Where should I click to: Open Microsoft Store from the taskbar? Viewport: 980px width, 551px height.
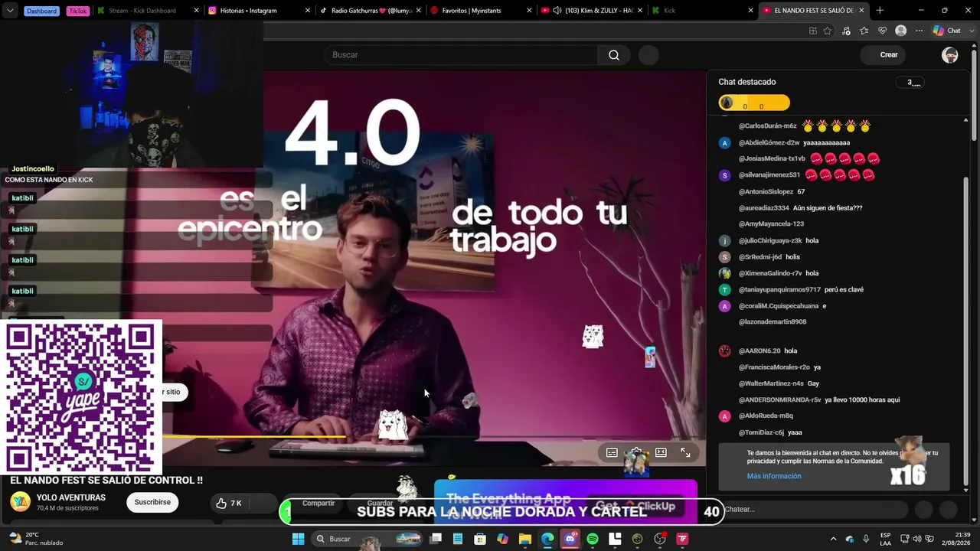click(x=480, y=539)
